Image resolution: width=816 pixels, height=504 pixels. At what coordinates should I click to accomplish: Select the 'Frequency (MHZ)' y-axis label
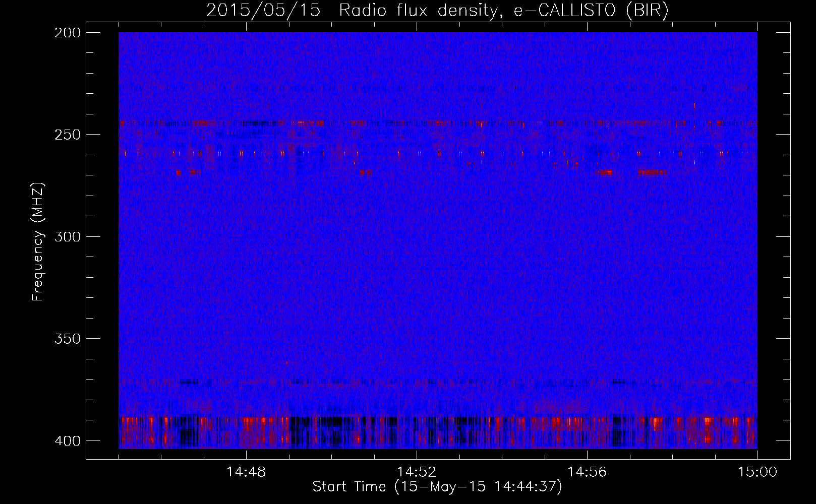point(38,242)
